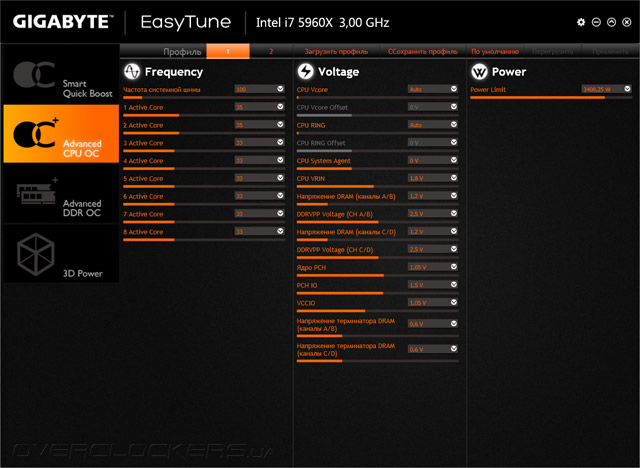The image size is (640, 468).
Task: Click the Сохранить профиль button
Action: coord(423,51)
